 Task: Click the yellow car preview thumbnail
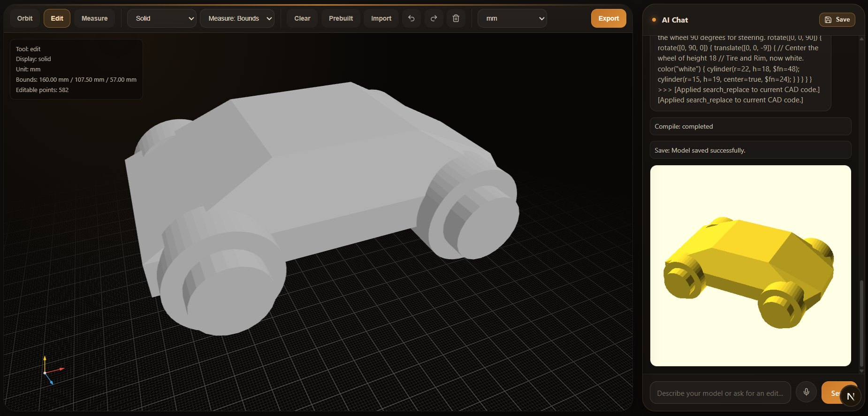coord(750,266)
